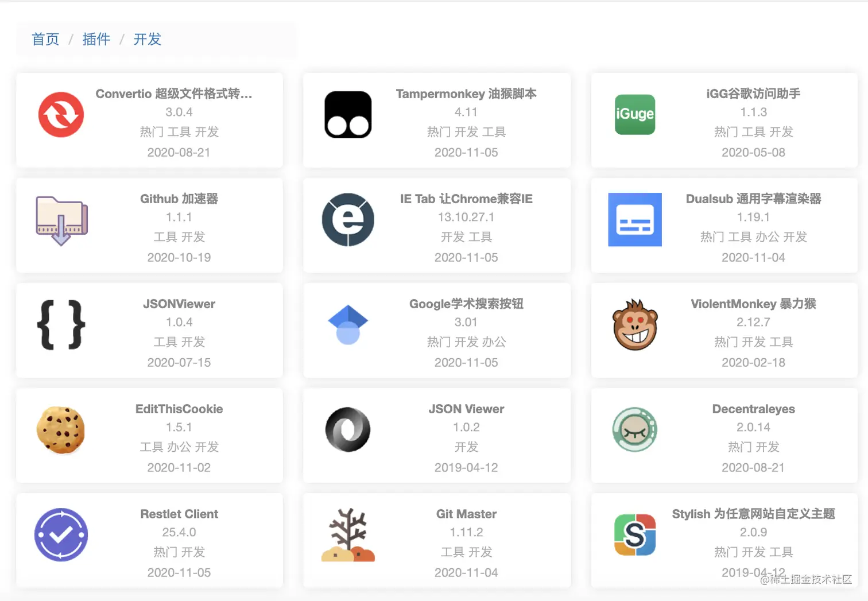Click the ViolentMonkey monkey face icon
Image resolution: width=868 pixels, height=601 pixels.
click(x=635, y=325)
